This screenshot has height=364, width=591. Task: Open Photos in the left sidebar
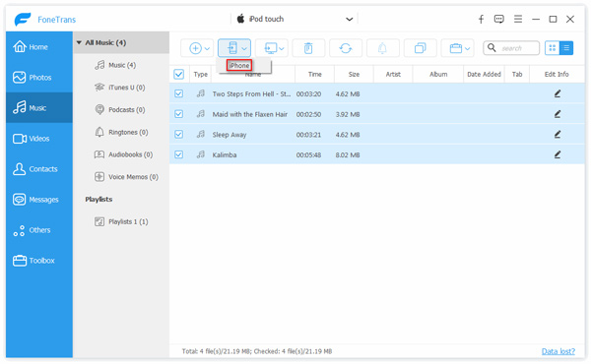[39, 77]
